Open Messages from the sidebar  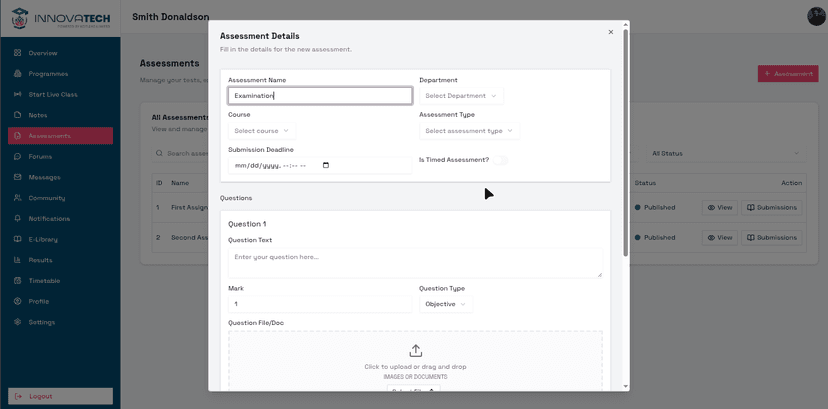click(x=44, y=177)
